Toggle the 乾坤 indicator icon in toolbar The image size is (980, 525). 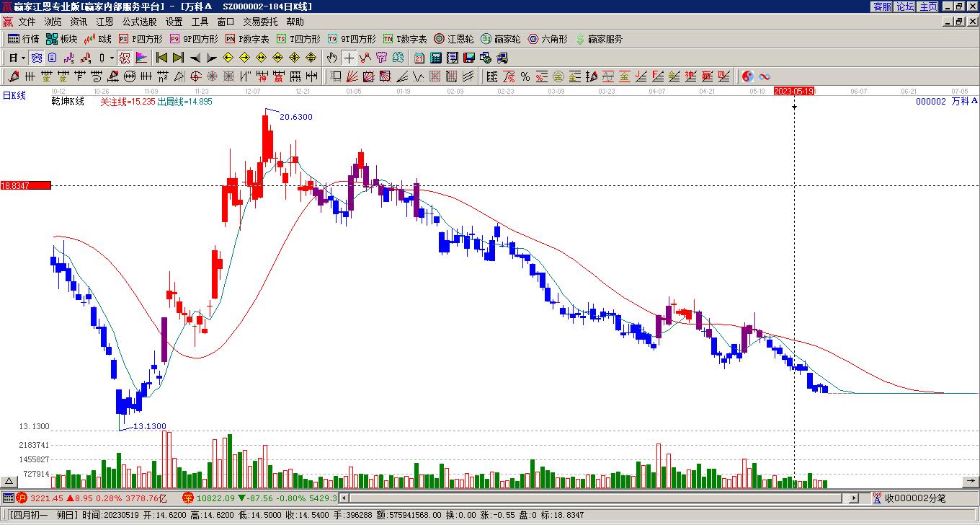coord(125,58)
